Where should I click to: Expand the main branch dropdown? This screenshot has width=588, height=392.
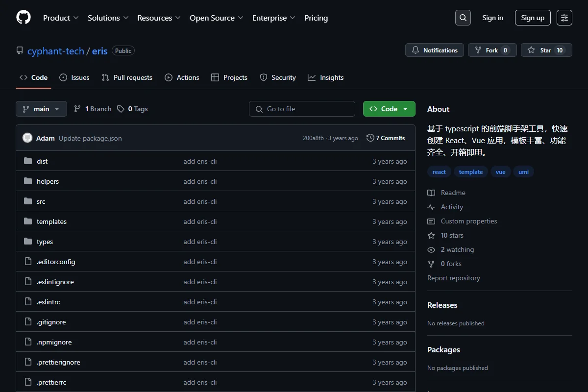tap(41, 109)
